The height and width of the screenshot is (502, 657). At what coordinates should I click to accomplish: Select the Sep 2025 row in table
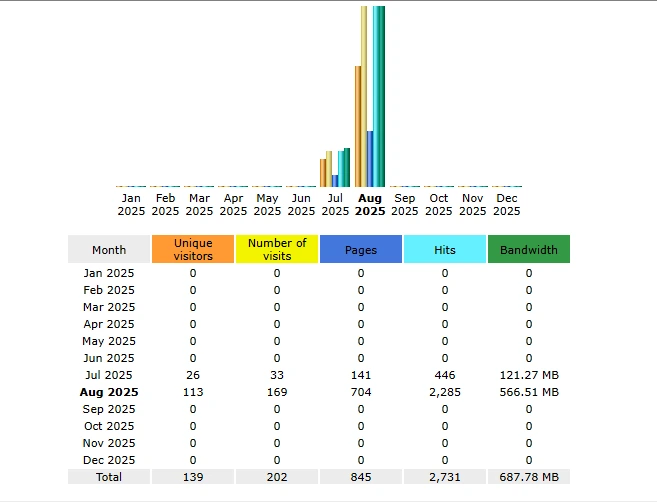109,409
